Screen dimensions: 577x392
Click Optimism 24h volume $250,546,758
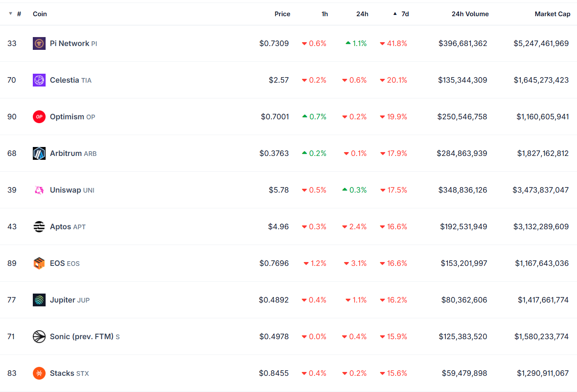click(x=462, y=117)
